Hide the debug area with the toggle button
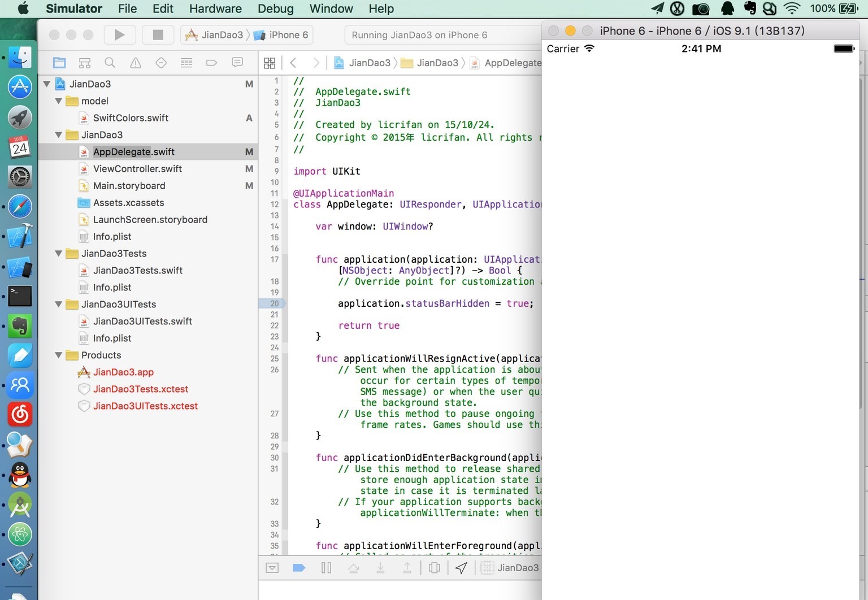Viewport: 868px width, 600px height. [x=272, y=568]
